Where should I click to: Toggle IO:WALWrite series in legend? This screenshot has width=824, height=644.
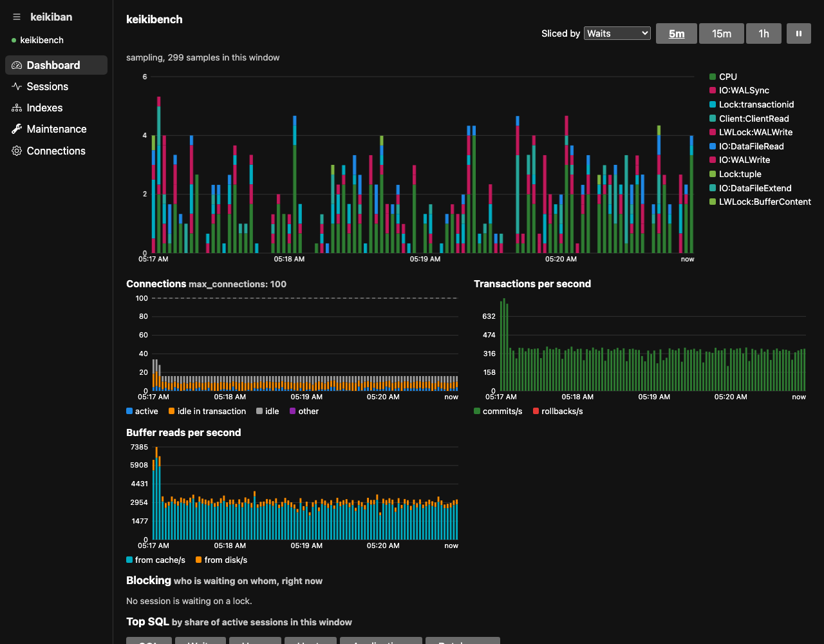coord(740,160)
